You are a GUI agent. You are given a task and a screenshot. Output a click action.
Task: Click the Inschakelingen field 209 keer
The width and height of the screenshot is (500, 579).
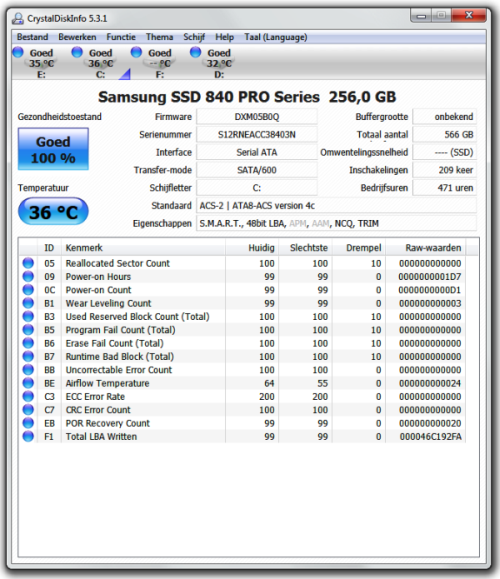[x=445, y=170]
